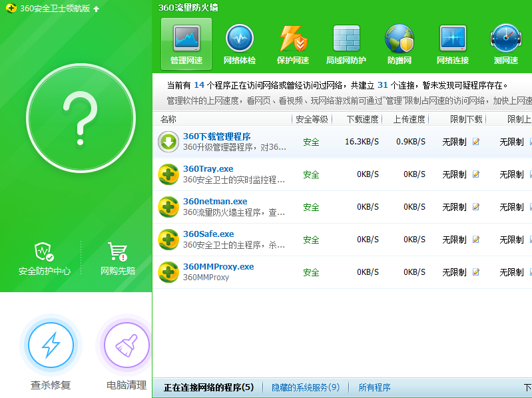Click the program count number 14
Screen dimensions: 532x398
tap(199, 85)
